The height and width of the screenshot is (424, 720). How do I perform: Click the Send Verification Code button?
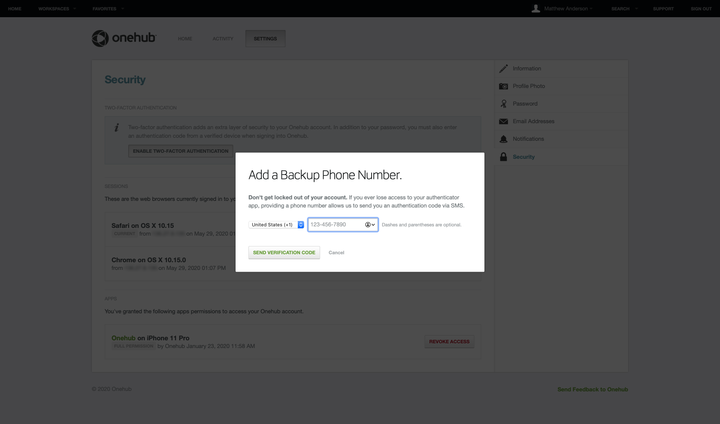[x=284, y=252]
